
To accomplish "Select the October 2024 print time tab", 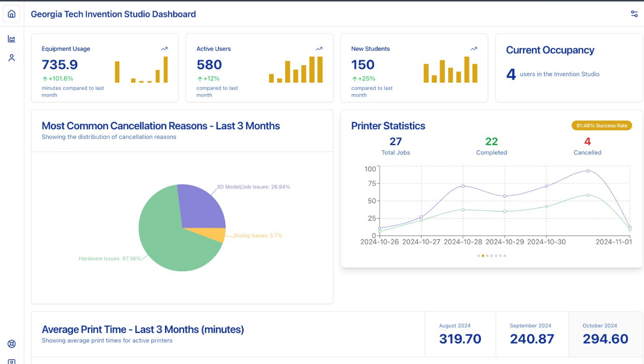I will (x=605, y=334).
